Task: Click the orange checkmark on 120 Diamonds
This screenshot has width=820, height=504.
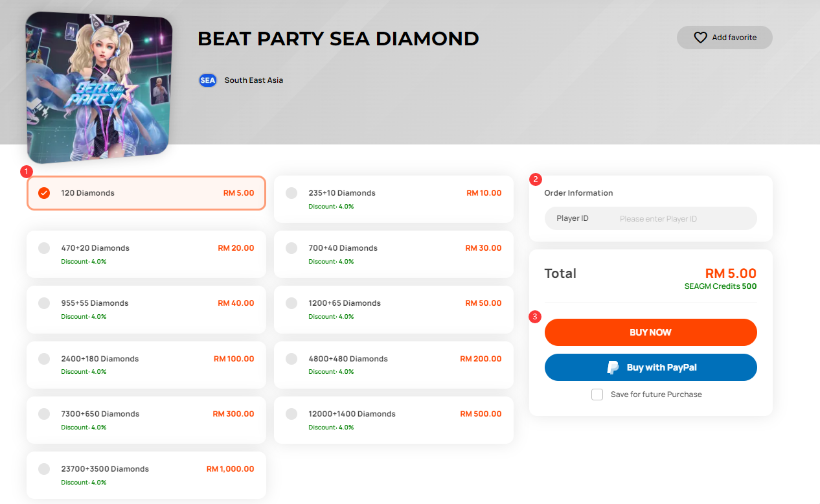Action: click(x=44, y=193)
